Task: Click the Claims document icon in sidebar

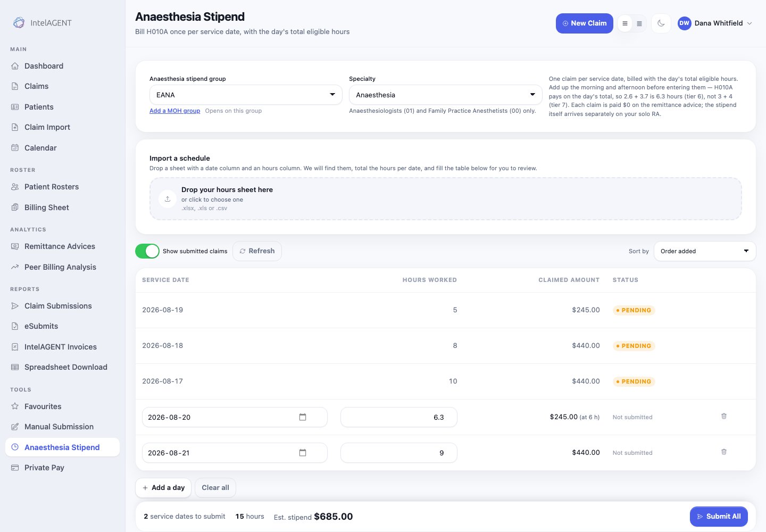Action: tap(15, 86)
